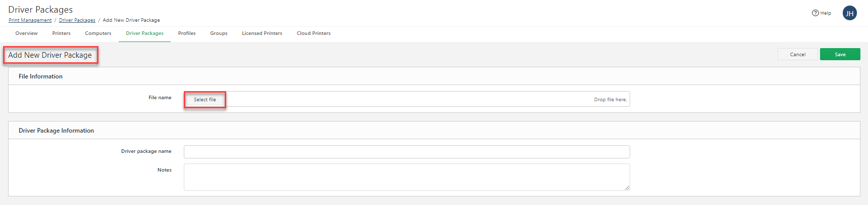Switch to the Groups tab
The width and height of the screenshot is (868, 205).
219,33
